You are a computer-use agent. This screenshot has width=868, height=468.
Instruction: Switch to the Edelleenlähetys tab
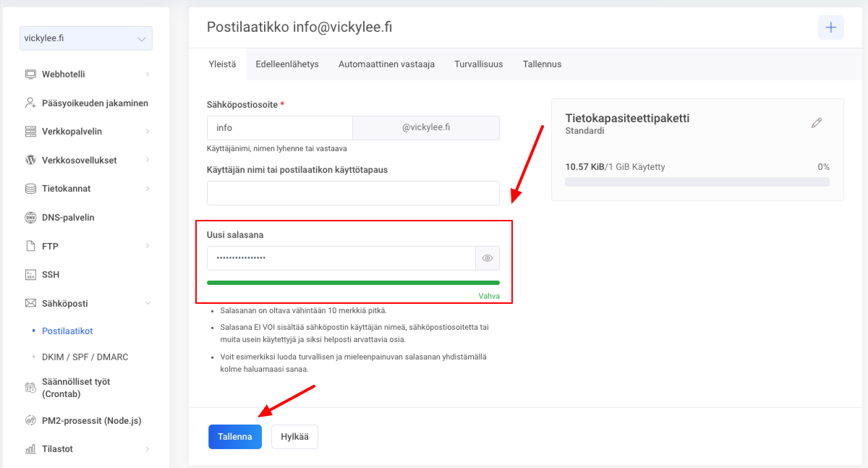coord(287,64)
